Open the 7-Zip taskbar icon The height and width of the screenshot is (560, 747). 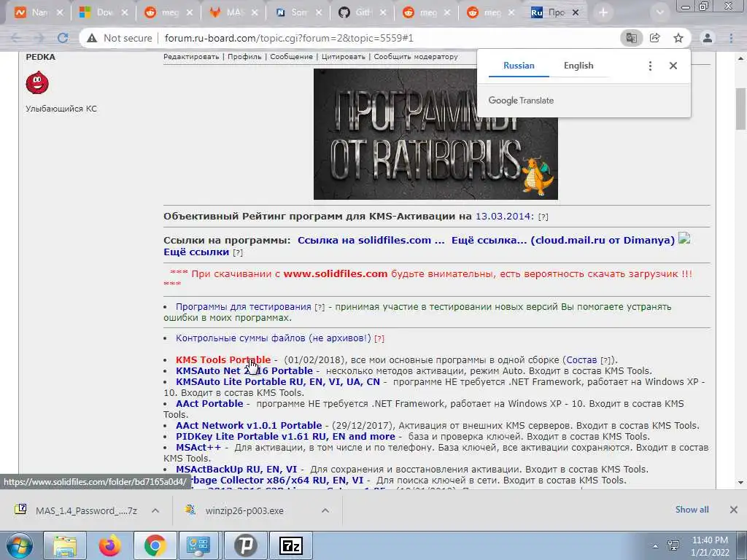[290, 545]
